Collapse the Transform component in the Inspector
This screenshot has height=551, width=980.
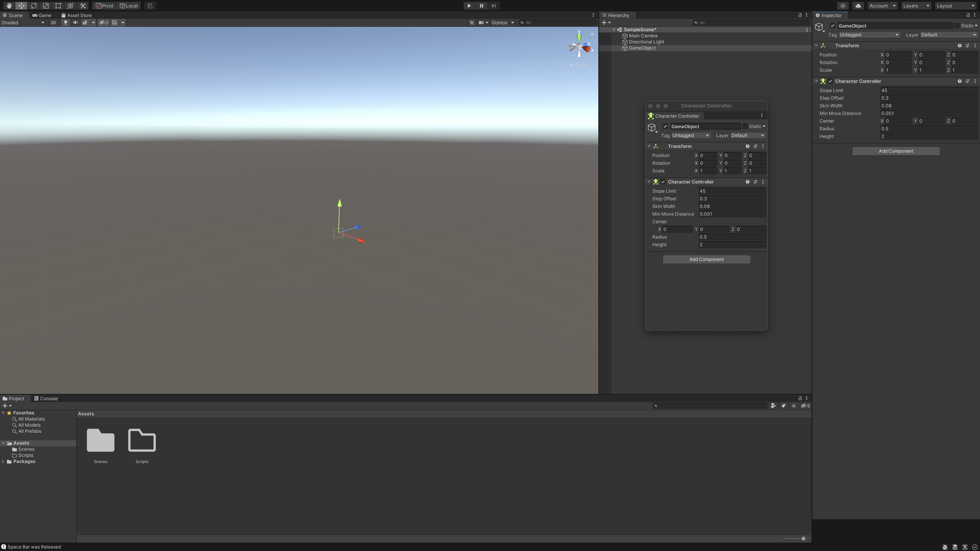click(x=816, y=45)
